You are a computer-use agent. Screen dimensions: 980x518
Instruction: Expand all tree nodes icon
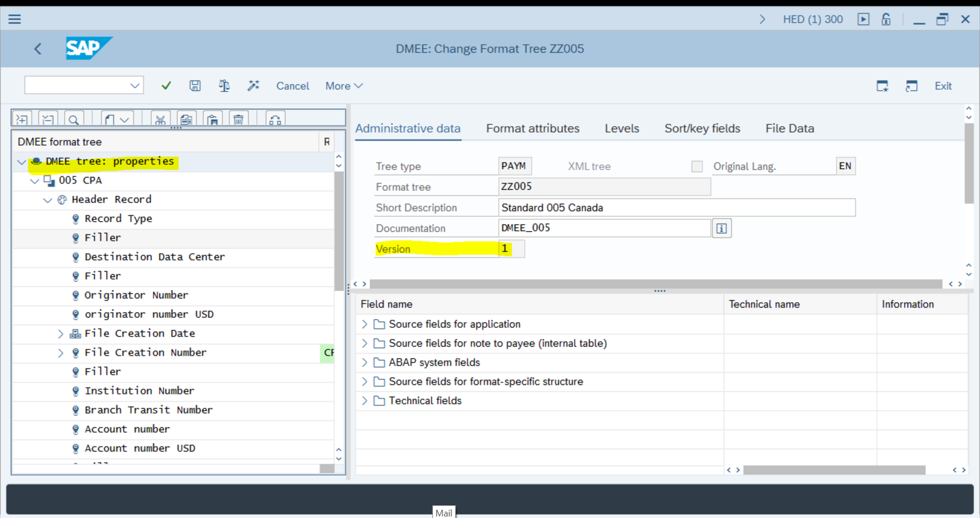click(x=22, y=120)
